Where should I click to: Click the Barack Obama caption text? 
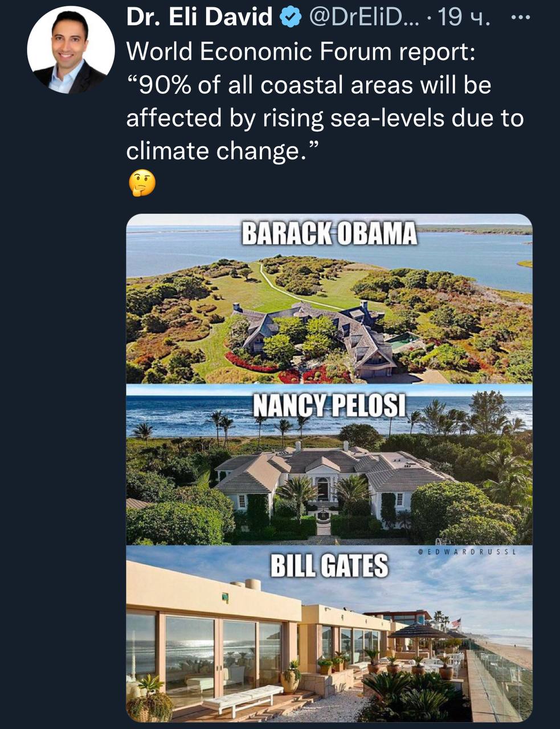[329, 234]
